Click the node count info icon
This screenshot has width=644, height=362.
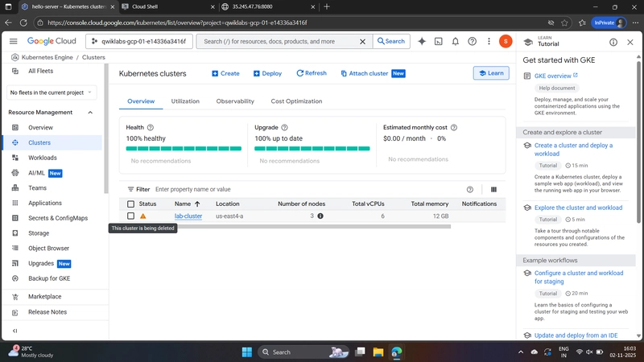(320, 216)
